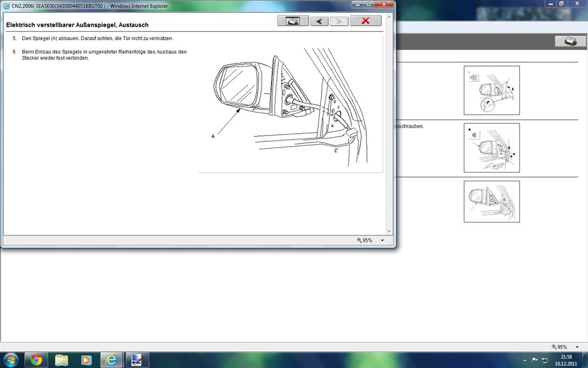Screen dimensions: 588x368
Task: Launch Windows Media Player from the taskbar
Action: pos(86,359)
